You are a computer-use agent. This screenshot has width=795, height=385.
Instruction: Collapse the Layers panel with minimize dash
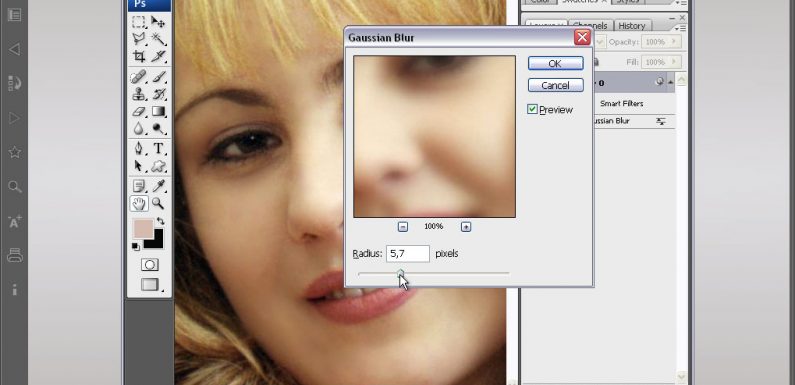point(672,17)
